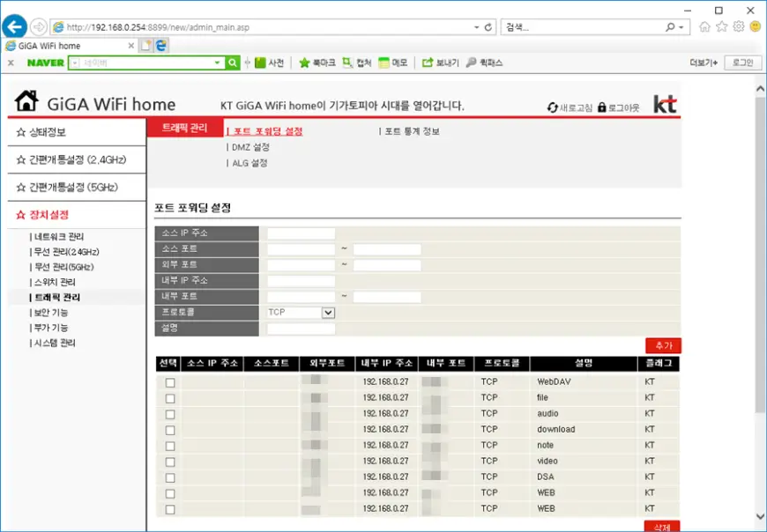This screenshot has width=767, height=532.
Task: Select the checkbox for the audio row
Action: [x=170, y=415]
